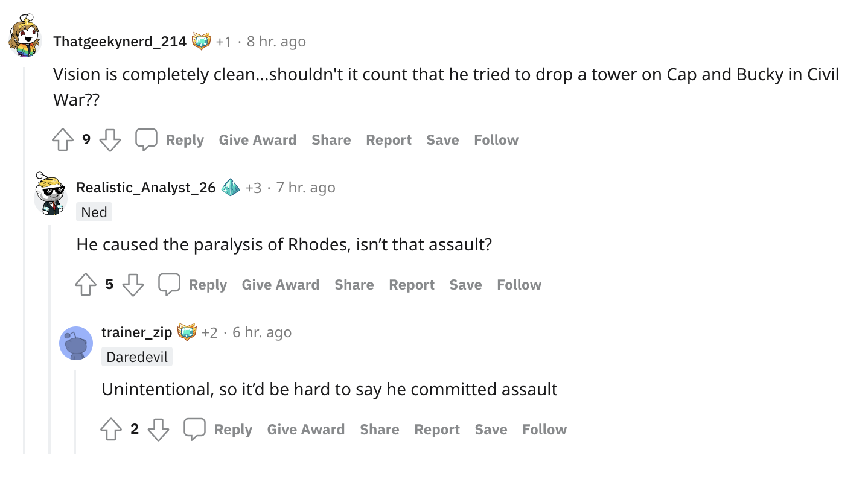The height and width of the screenshot is (479, 868).
Task: Downvote trainer_zip's comment
Action: point(158,430)
